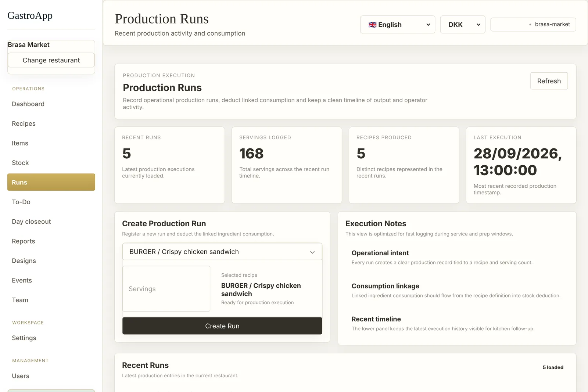
Task: Click the Create Production Run heading
Action: tap(164, 223)
